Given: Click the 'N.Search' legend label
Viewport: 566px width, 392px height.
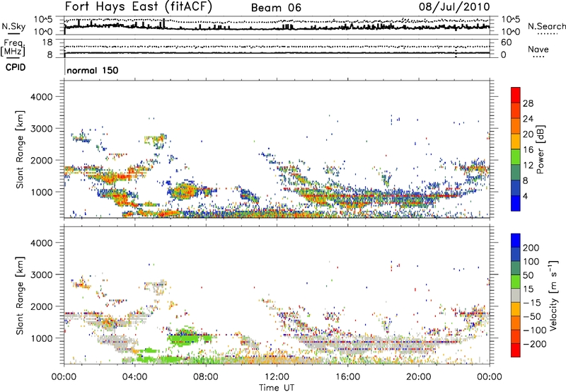Looking at the screenshot, I should [546, 26].
